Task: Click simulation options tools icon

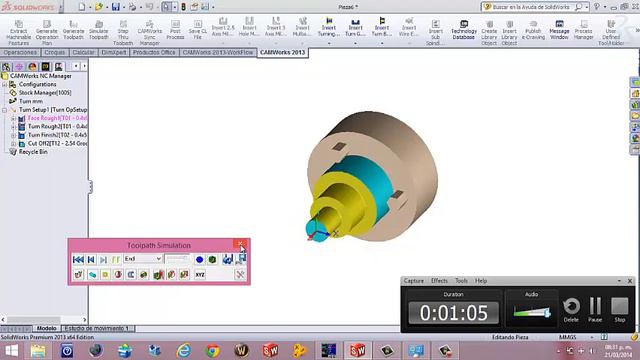Action: [x=240, y=275]
